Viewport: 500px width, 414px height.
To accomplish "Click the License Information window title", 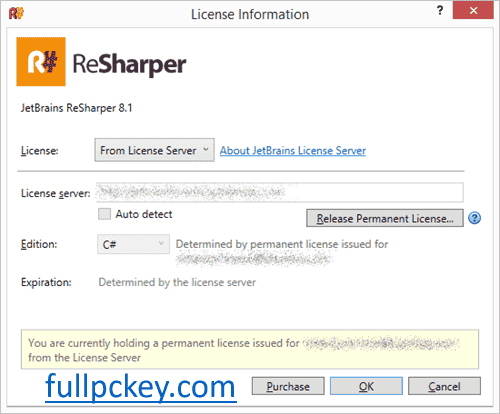I will [250, 14].
